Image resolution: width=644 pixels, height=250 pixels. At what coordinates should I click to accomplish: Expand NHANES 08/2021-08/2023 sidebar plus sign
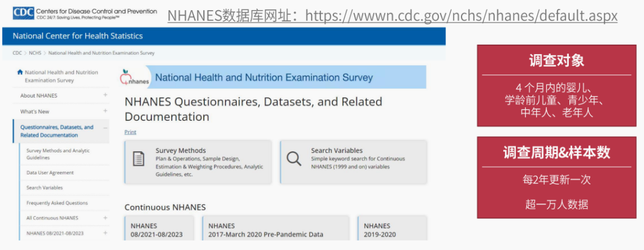click(x=105, y=232)
